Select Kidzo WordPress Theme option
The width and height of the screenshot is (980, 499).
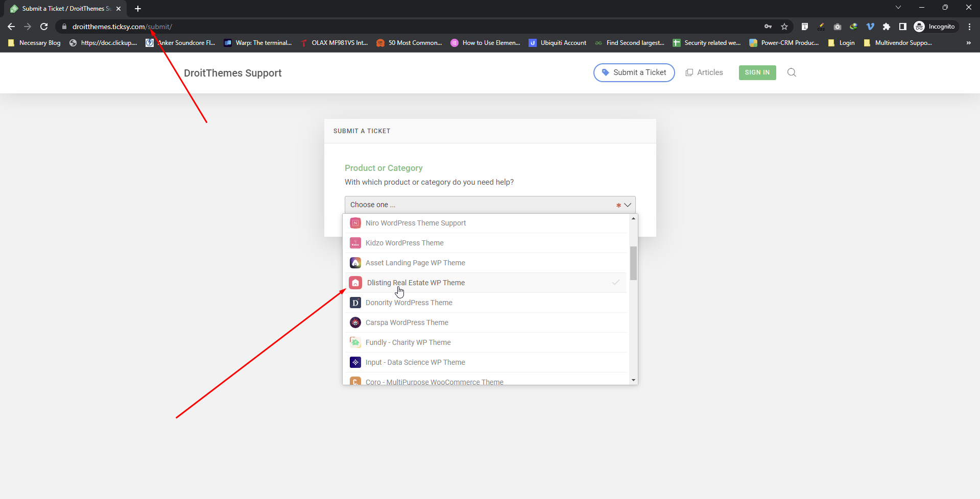pyautogui.click(x=486, y=243)
